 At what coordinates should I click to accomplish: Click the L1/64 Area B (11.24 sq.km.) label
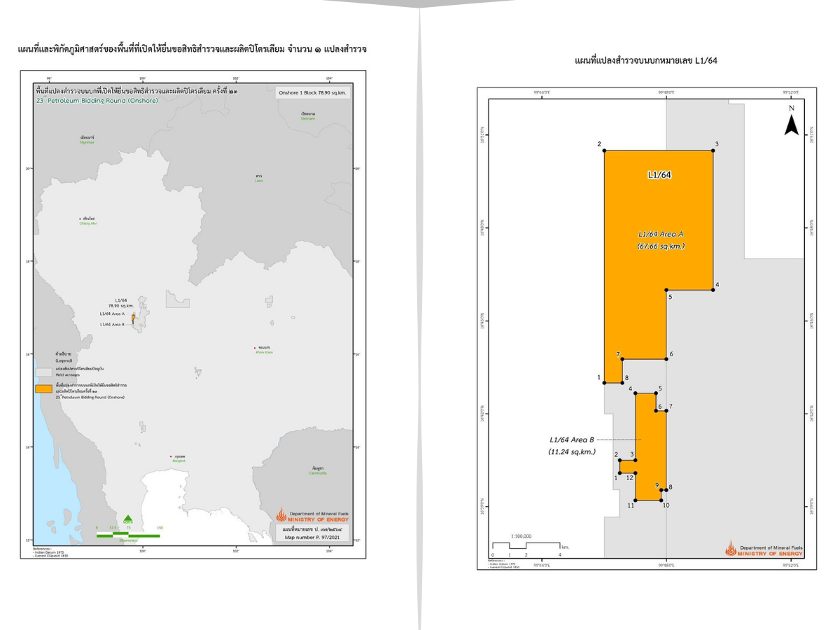[x=572, y=445]
